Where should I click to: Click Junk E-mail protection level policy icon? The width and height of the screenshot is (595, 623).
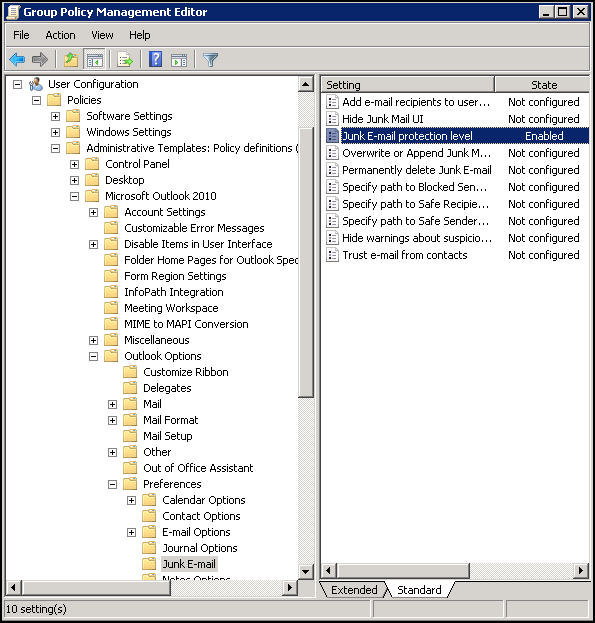(x=332, y=136)
